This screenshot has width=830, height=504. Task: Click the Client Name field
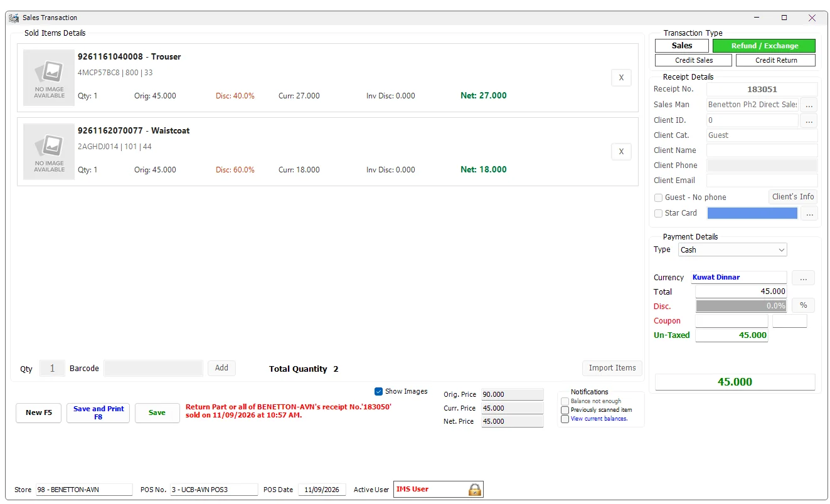[762, 150]
